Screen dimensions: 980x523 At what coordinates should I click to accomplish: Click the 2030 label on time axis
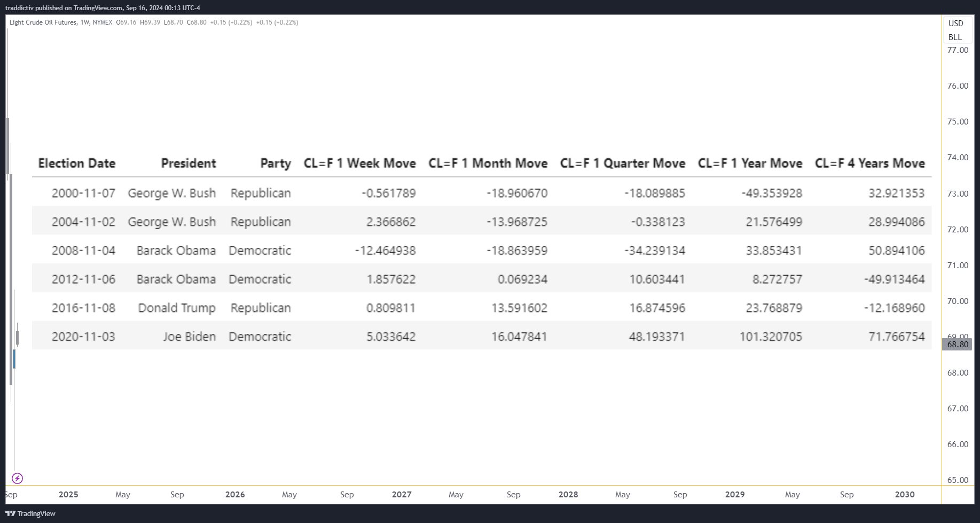click(905, 495)
